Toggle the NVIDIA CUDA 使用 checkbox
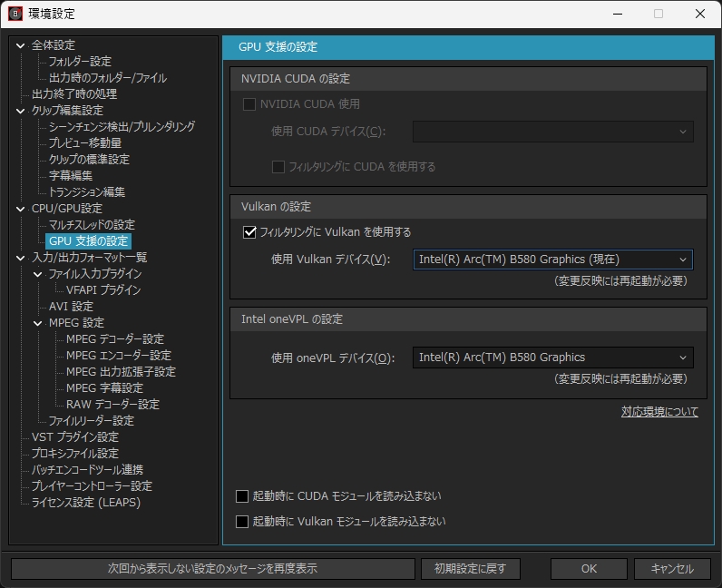Image resolution: width=722 pixels, height=588 pixels. pyautogui.click(x=249, y=104)
